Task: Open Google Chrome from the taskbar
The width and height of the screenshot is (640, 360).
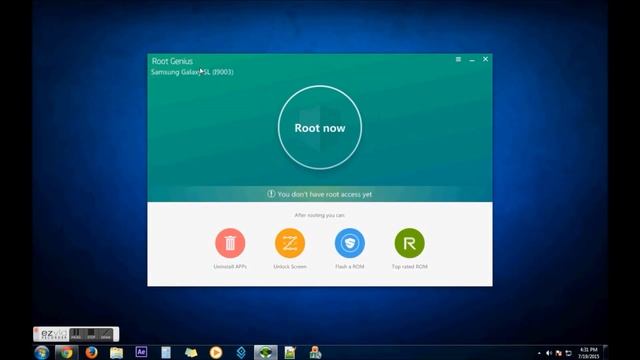Action: click(x=67, y=353)
